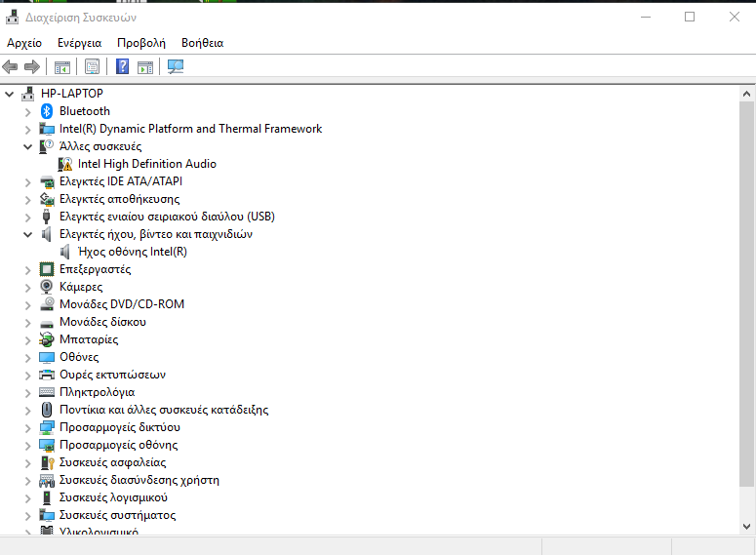Expand the Συσκευές συστήματος category

[27, 515]
